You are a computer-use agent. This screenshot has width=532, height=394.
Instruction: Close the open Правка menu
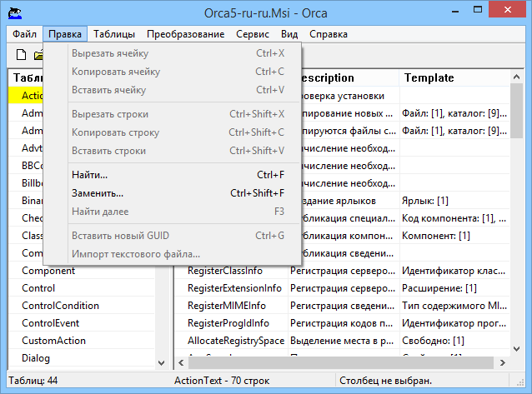click(x=65, y=34)
